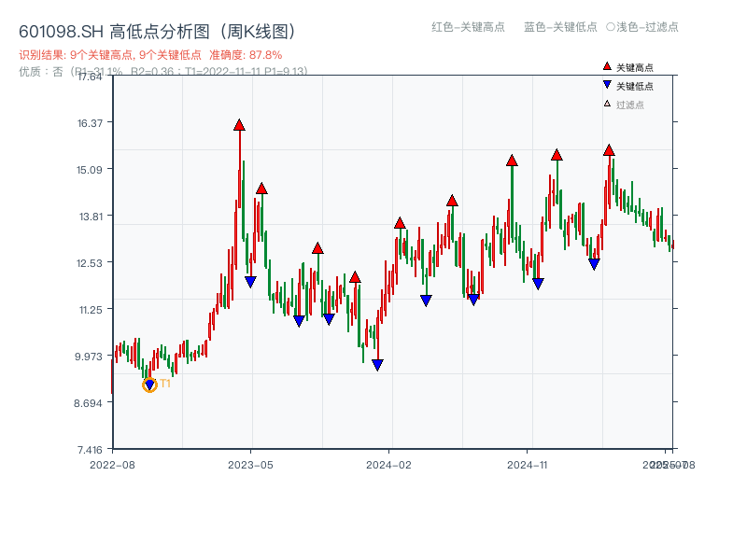Click the first blue low marker near 10.9

[x=299, y=321]
